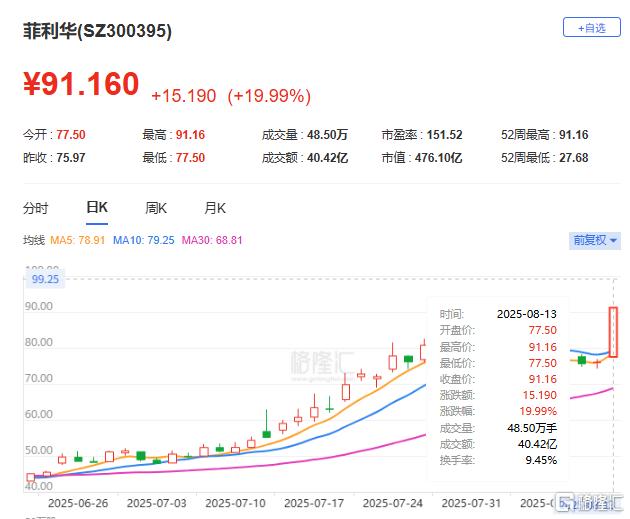This screenshot has height=519, width=630.
Task: Click the 52周最低 value 27.68
Action: tap(573, 157)
